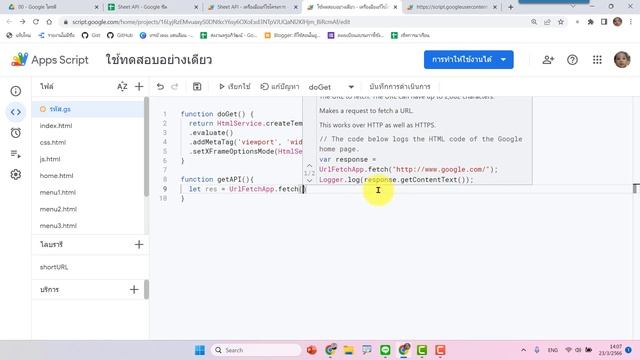Click the ENG language indicator in tray
Screen dimensions: 640x360
(553, 350)
